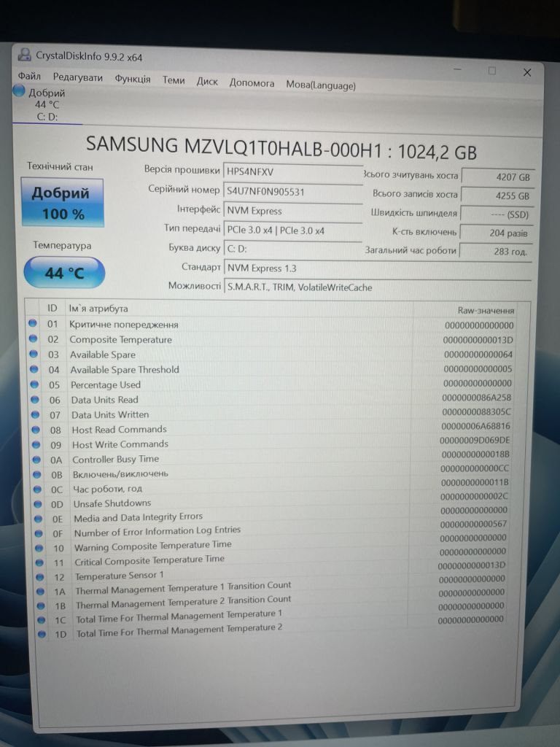Viewport: 560px width, 747px height.
Task: Click raw value 0000000086A258
Action: point(476,398)
